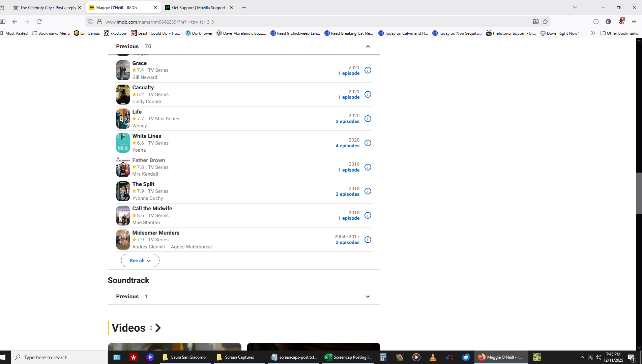The height and width of the screenshot is (364, 642).
Task: Click the Call the Midwife poster thumbnail
Action: (123, 215)
